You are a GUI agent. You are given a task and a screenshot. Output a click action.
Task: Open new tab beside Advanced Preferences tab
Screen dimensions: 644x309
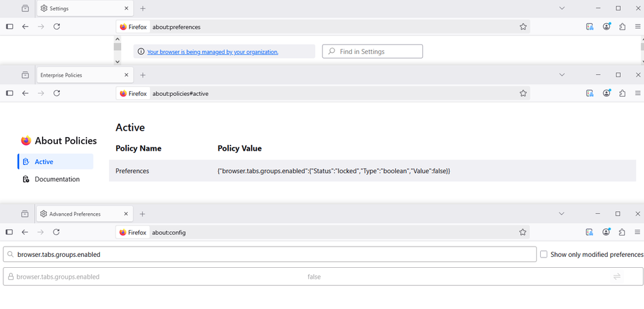click(142, 214)
